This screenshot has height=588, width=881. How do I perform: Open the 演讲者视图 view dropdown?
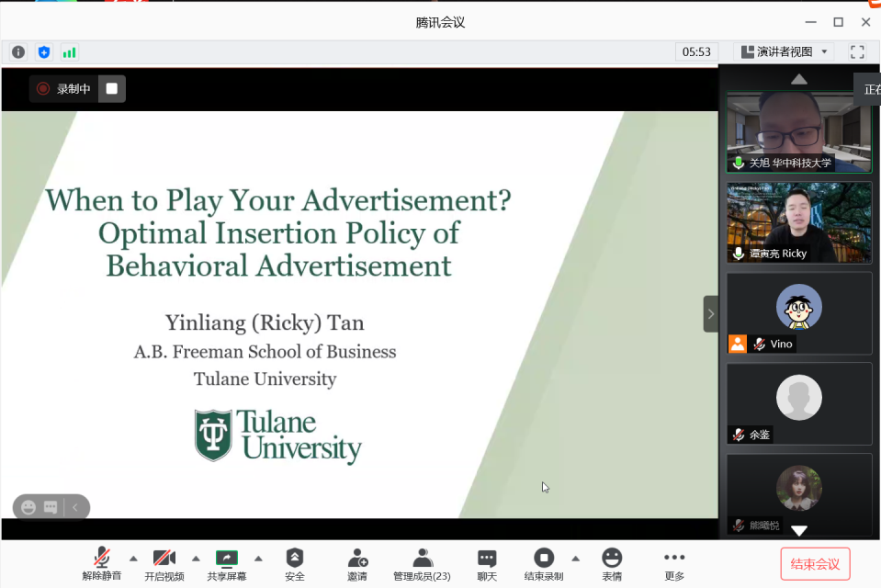point(785,52)
